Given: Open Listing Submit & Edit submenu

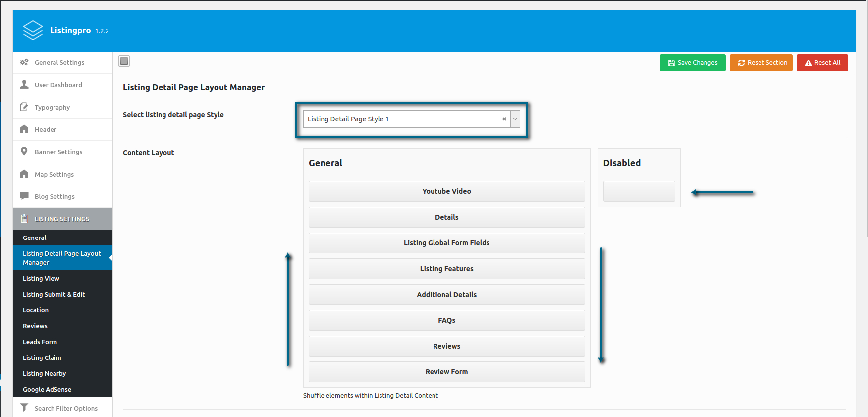Looking at the screenshot, I should [x=63, y=294].
